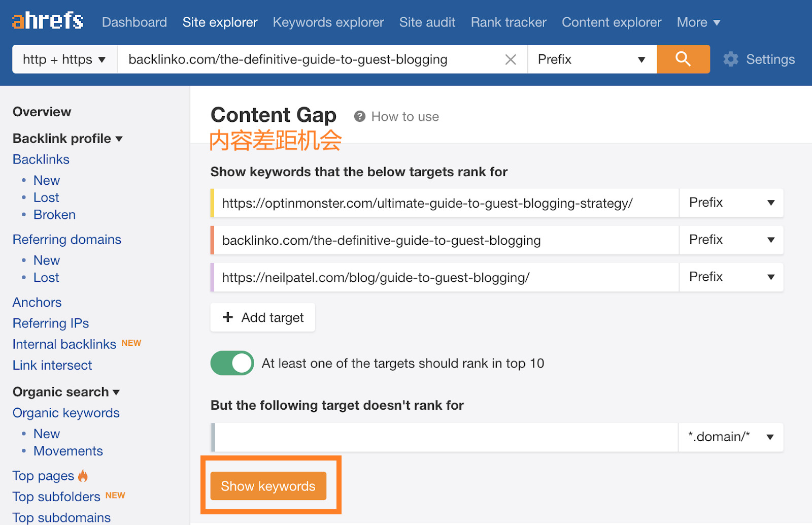This screenshot has width=812, height=525.
Task: Open the *.domain/* mode dropdown
Action: click(731, 437)
